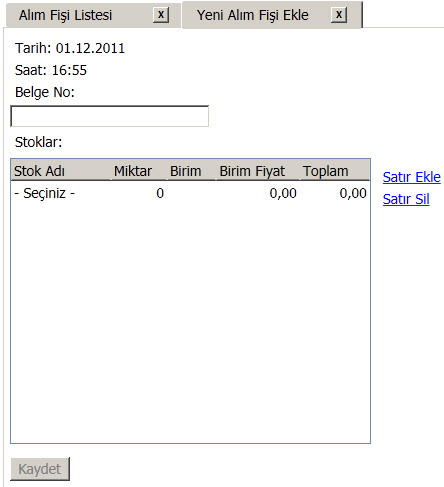This screenshot has width=444, height=487.
Task: Select the Birim Fiyat cell showing 0,00
Action: coord(258,193)
